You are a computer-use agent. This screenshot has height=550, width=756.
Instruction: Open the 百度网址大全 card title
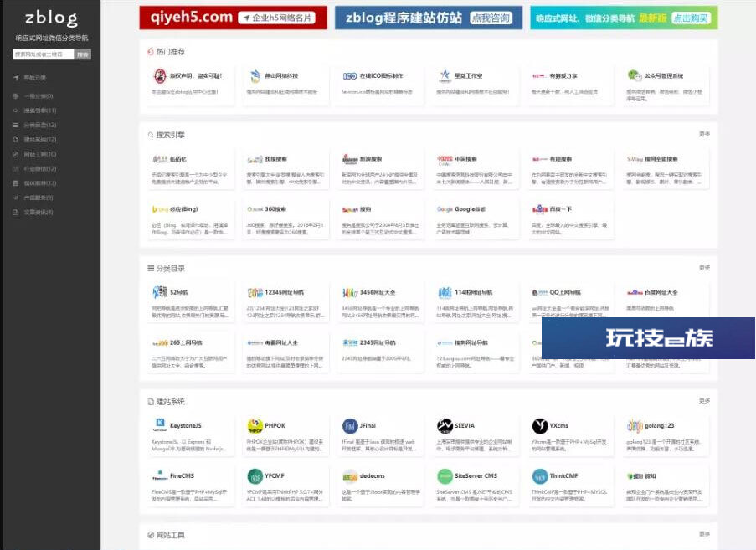(x=661, y=293)
